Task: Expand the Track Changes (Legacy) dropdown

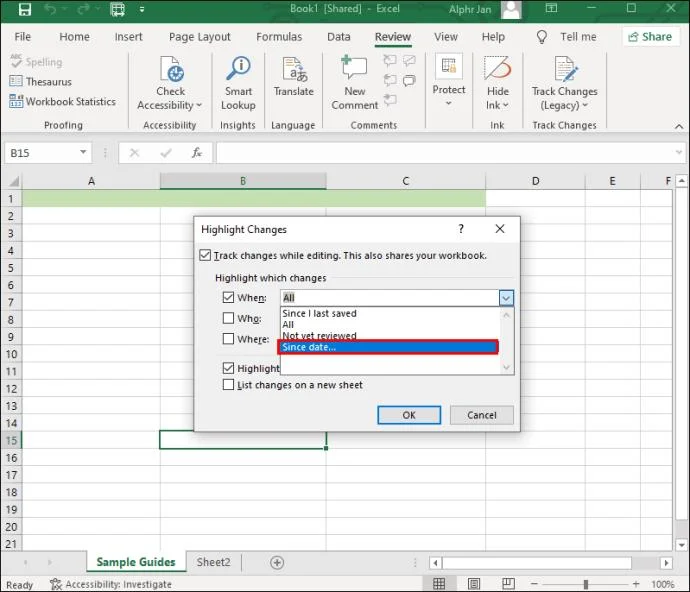Action: 565,83
